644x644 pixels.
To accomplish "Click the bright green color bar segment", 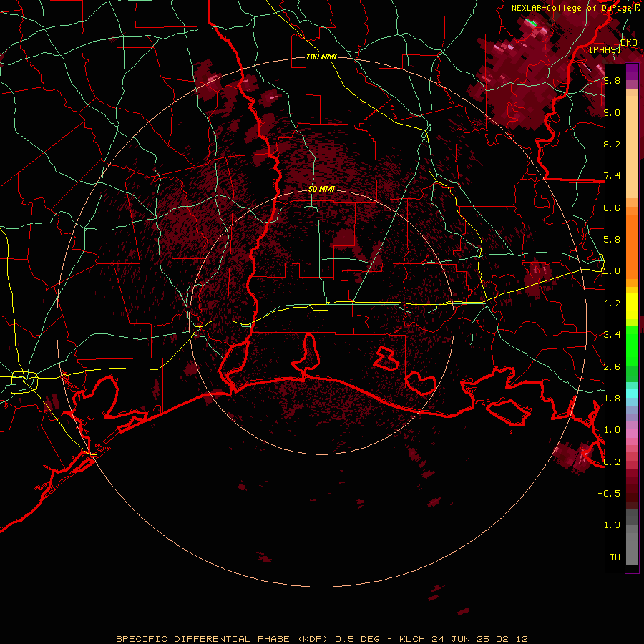I will click(632, 344).
